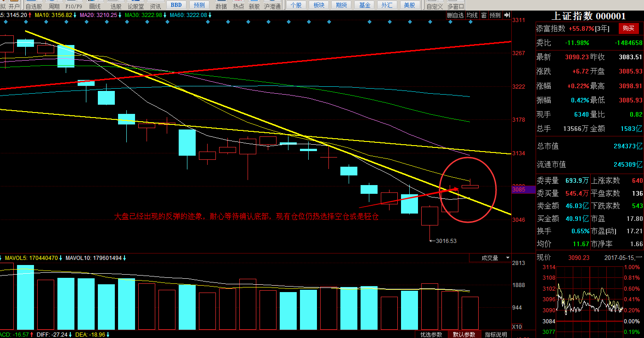Image resolution: width=644 pixels, height=338 pixels.
Task: Click the collapse panel arrow icon
Action: tap(507, 15)
